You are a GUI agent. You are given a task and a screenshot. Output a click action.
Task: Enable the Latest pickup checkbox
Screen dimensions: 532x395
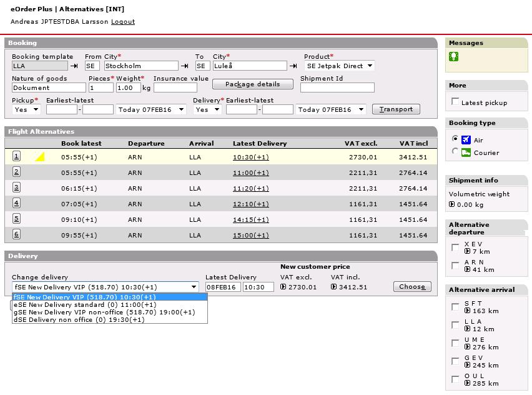(455, 101)
